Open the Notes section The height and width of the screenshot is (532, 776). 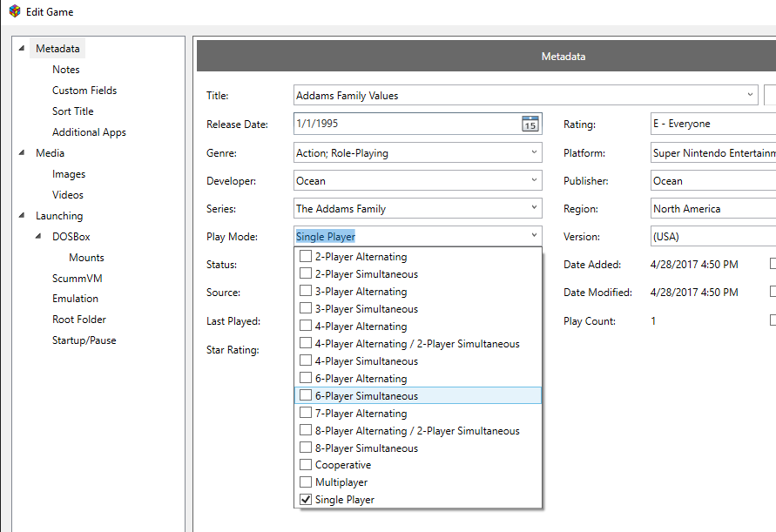(66, 70)
